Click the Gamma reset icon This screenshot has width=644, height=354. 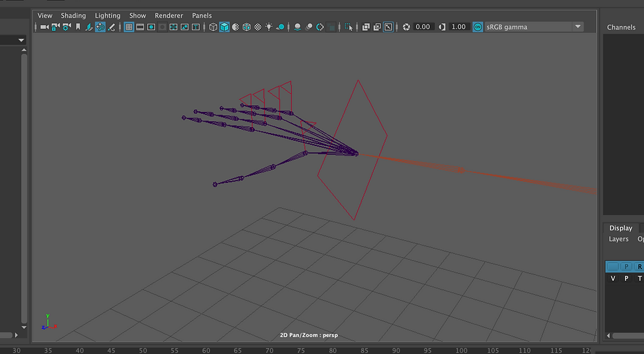(442, 27)
